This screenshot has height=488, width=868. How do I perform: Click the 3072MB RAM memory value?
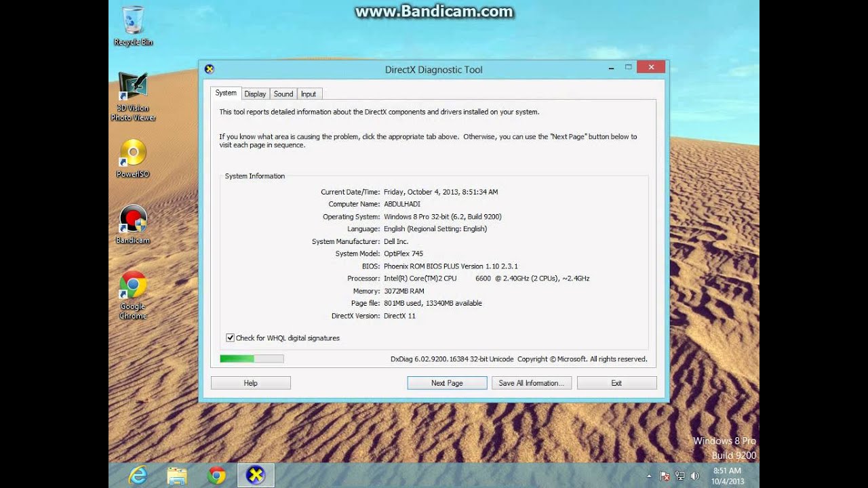click(x=404, y=291)
